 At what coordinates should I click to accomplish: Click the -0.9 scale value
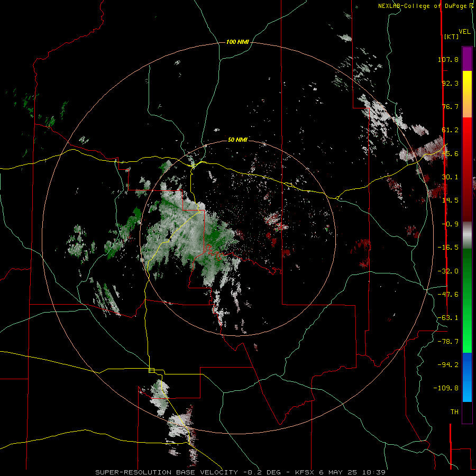tap(450, 224)
